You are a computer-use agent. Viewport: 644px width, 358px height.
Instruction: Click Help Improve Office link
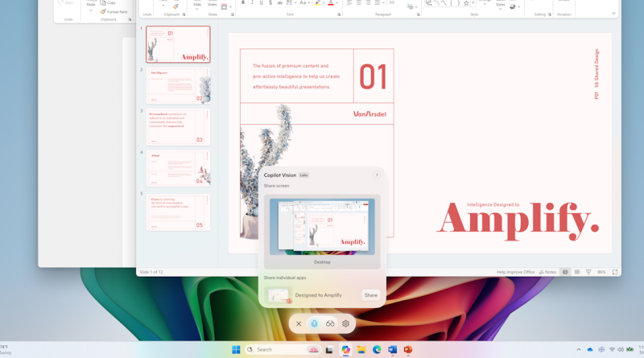(515, 272)
